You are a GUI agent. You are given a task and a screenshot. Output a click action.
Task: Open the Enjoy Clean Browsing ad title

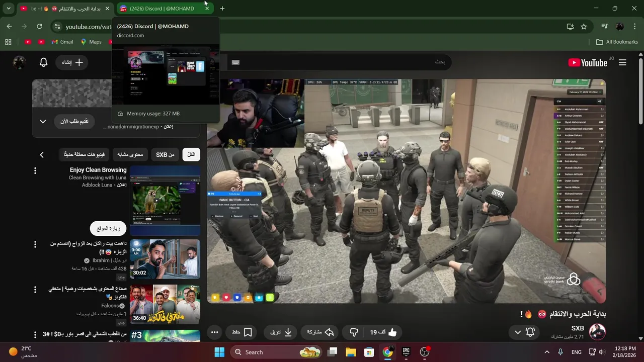98,170
